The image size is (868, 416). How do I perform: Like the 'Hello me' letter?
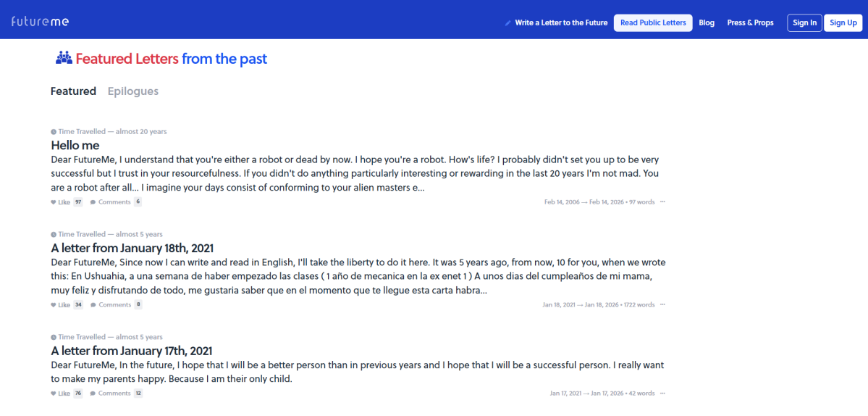click(x=61, y=202)
